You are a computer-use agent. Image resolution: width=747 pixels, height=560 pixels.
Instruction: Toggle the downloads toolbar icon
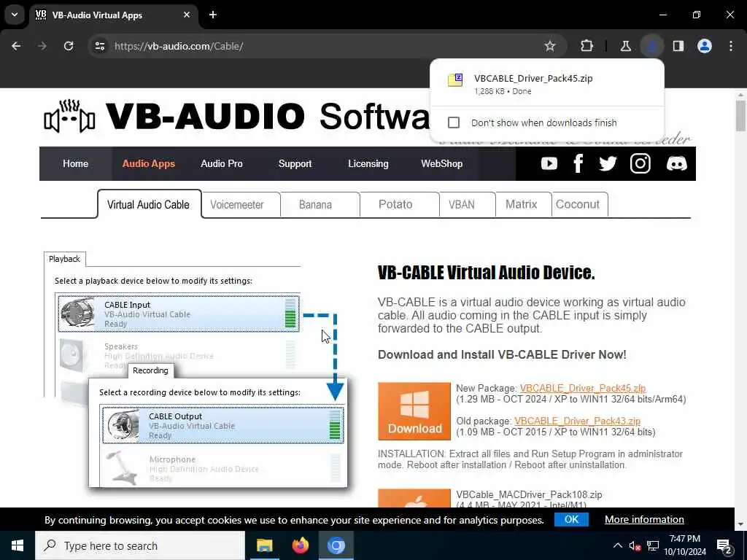click(x=651, y=46)
